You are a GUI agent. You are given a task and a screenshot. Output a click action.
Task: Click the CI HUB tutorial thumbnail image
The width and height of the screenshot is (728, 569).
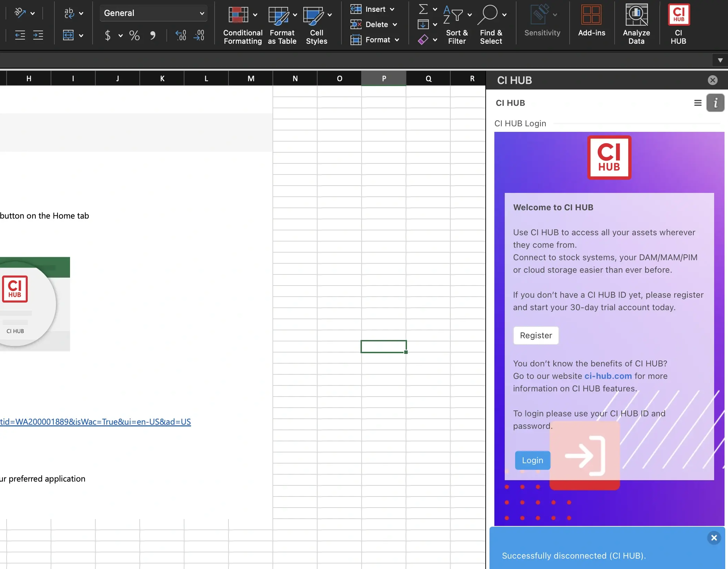click(35, 304)
